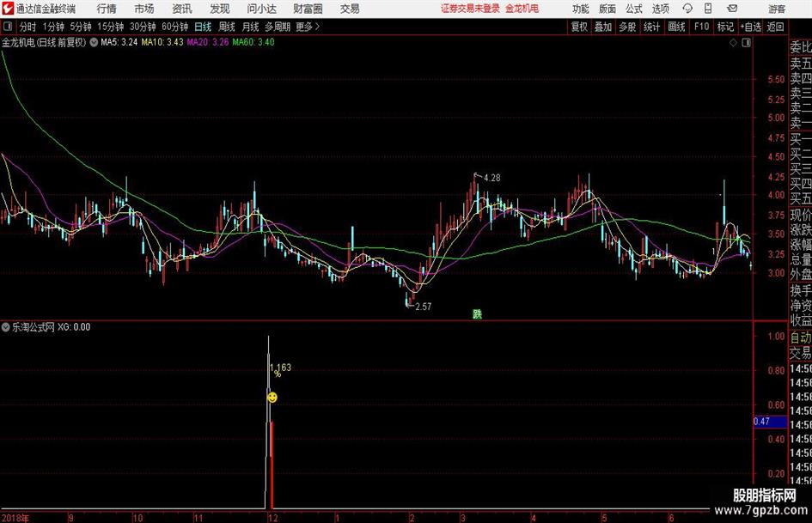This screenshot has width=812, height=523.
Task: Click the 标记 mark button
Action: tap(725, 27)
